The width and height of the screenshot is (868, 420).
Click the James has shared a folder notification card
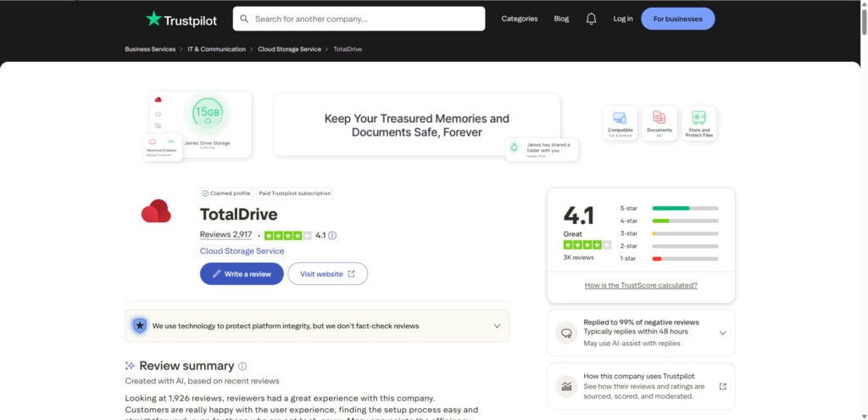542,149
